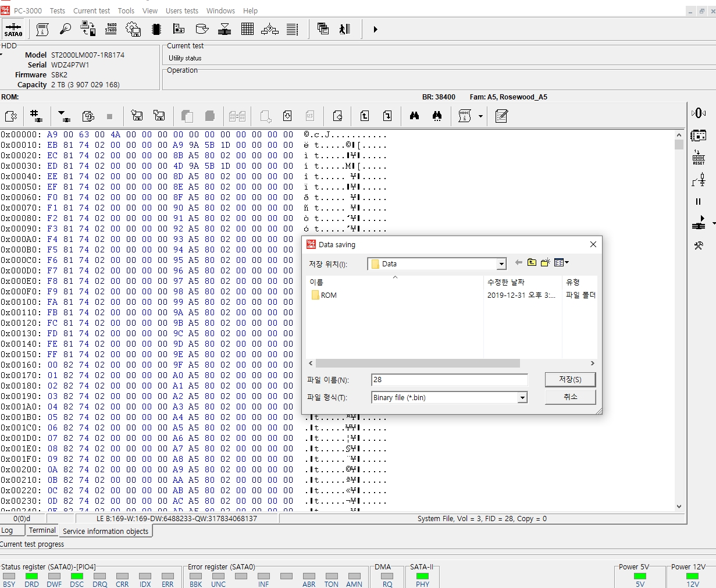This screenshot has height=588, width=716.
Task: Click the grid icon in main toolbar
Action: point(247,29)
